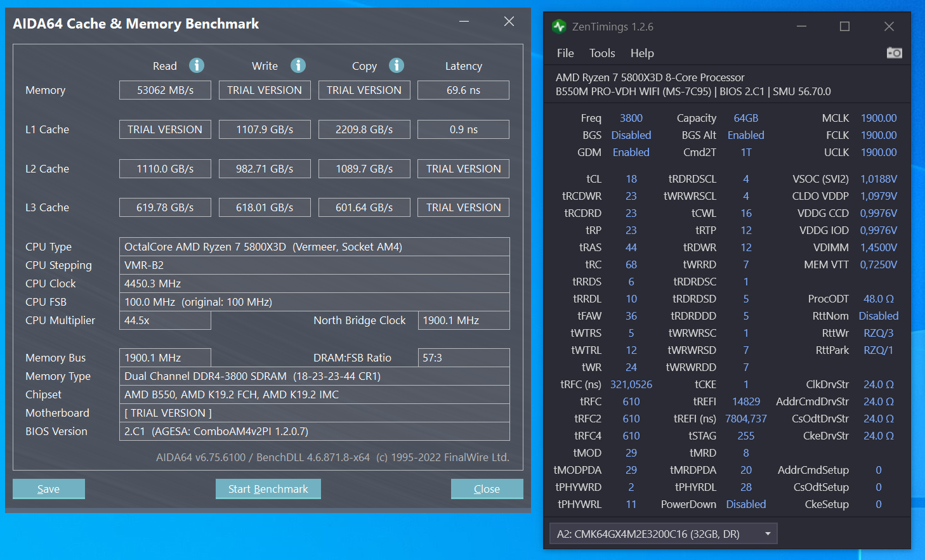The image size is (925, 560).
Task: Click the BIOS Version 2.C1 AGESA field
Action: click(x=315, y=431)
